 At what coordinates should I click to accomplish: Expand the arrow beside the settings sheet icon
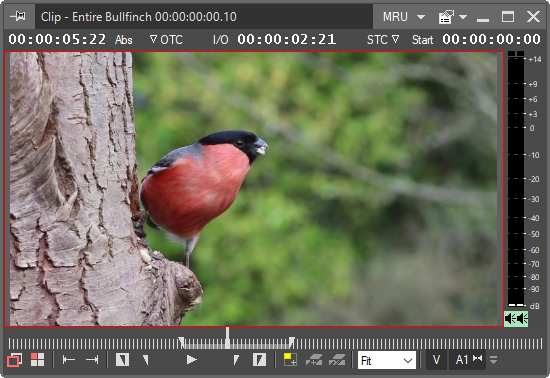[463, 17]
